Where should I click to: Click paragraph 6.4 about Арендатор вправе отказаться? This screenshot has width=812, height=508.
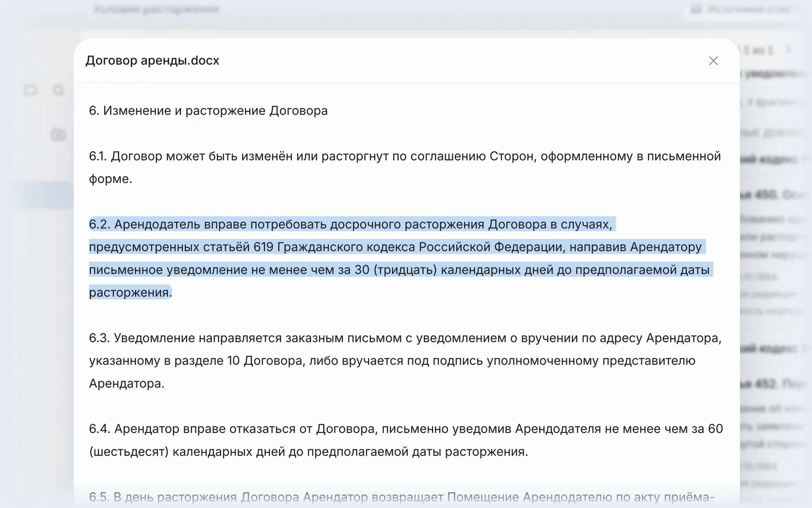point(406,440)
